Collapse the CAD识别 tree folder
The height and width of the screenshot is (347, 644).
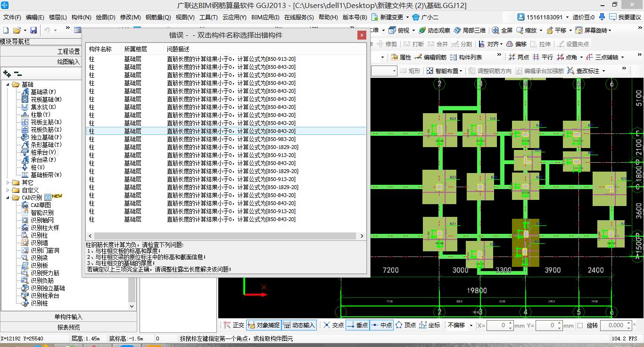(8, 198)
